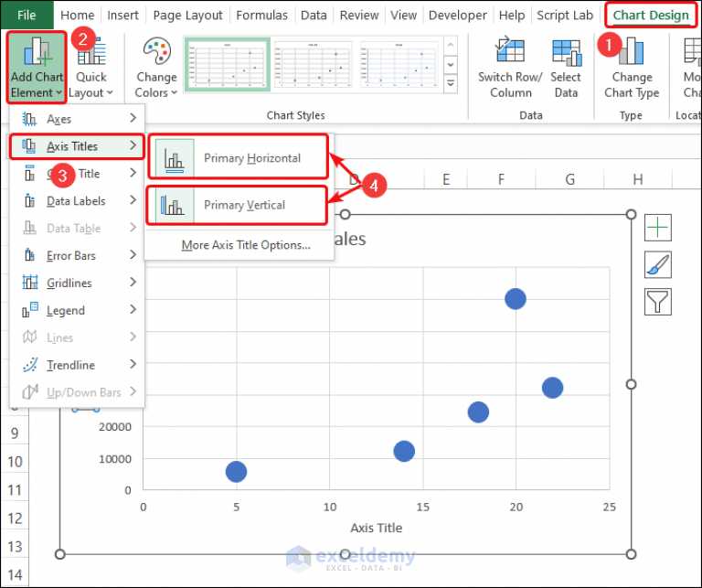
Task: Switch to the Chart Design tab
Action: tap(651, 16)
